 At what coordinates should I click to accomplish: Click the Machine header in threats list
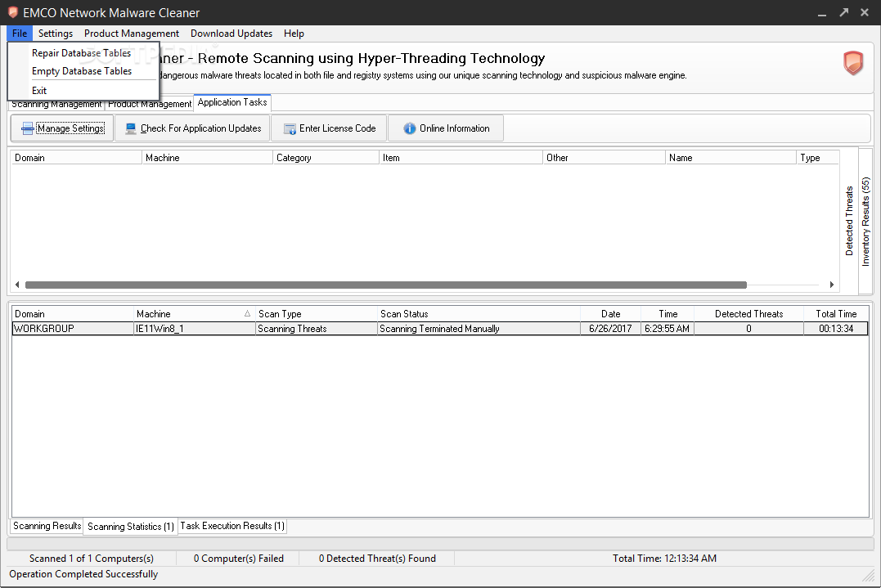click(x=207, y=158)
